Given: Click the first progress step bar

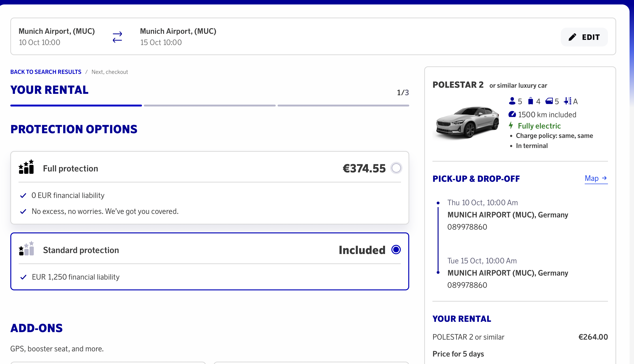Looking at the screenshot, I should click(x=76, y=106).
